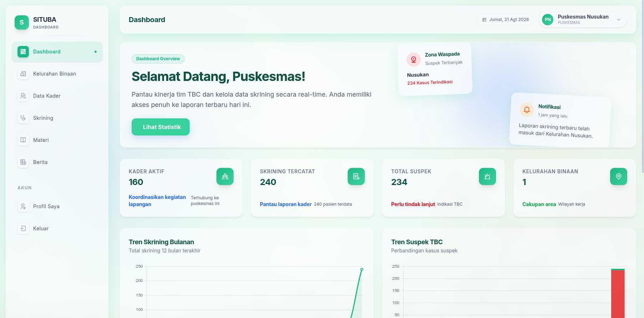Click the Kader Aktif value 160

(136, 182)
